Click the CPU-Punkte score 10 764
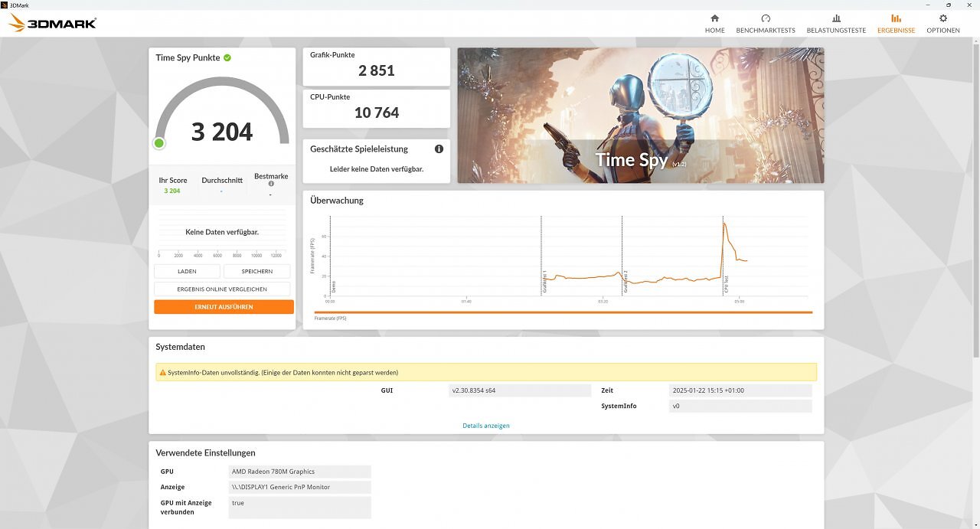Viewport: 980px width, 529px height. click(377, 113)
